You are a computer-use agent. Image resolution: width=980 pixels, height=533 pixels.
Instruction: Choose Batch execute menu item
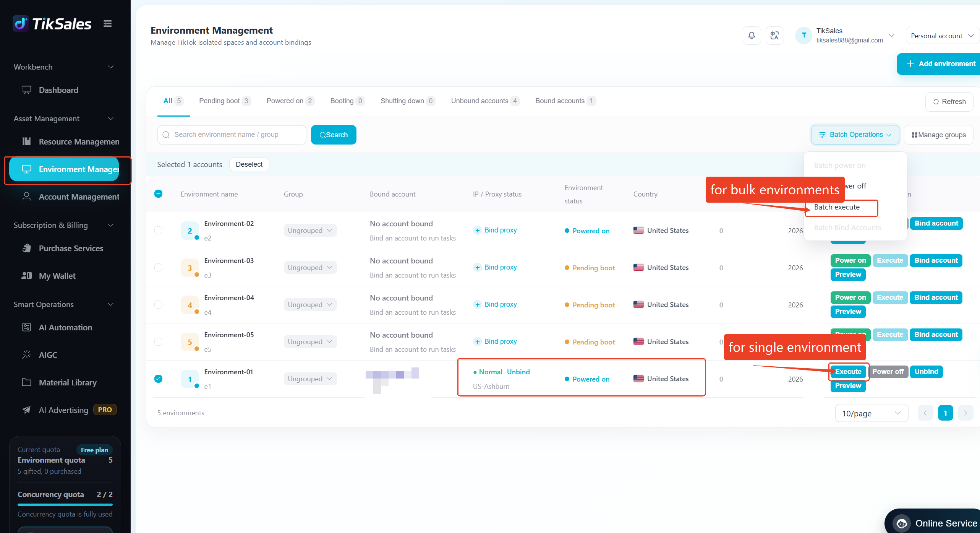point(837,207)
